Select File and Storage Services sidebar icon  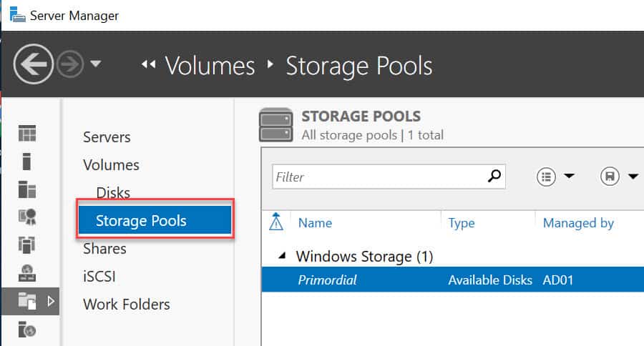[27, 301]
